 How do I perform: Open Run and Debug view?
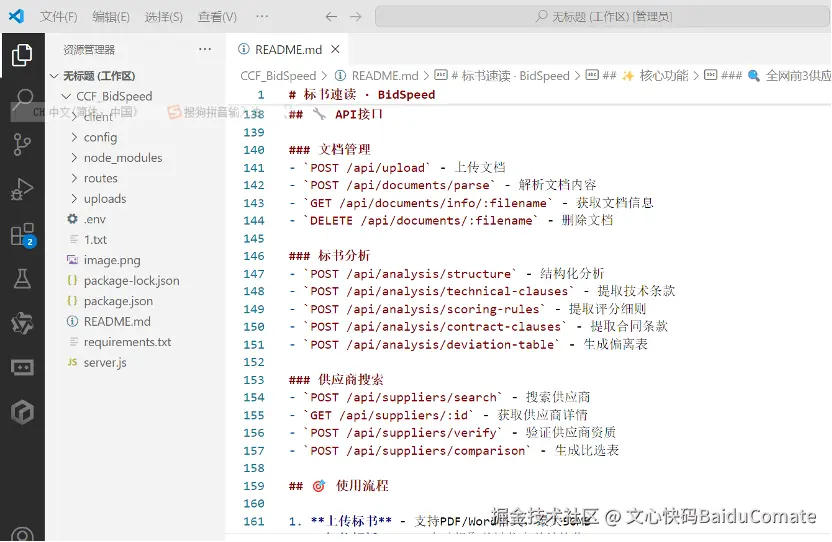click(x=22, y=189)
